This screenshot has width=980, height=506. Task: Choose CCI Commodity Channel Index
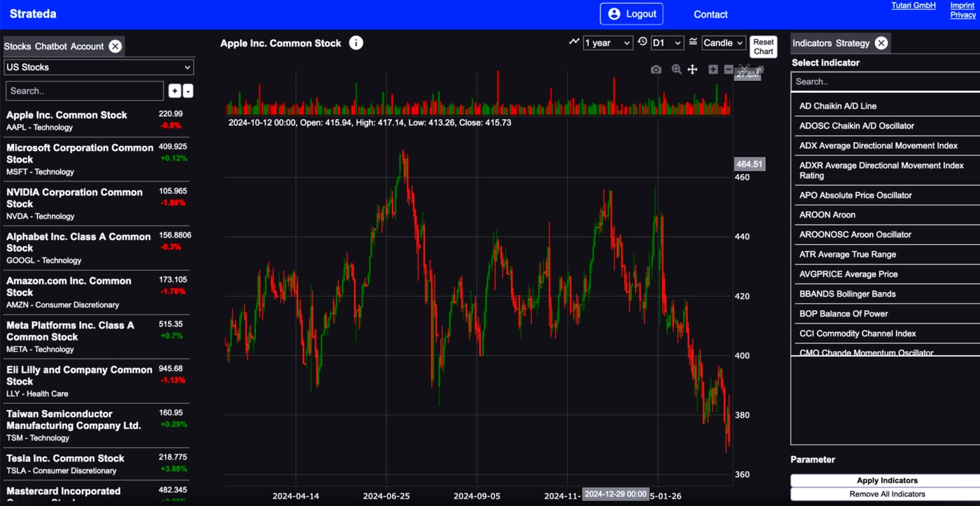point(887,334)
